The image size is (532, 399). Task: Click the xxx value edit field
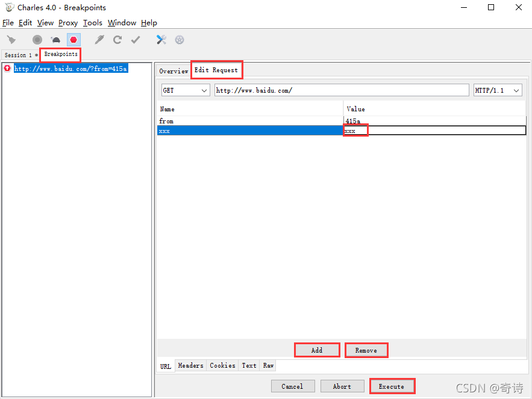click(x=434, y=131)
